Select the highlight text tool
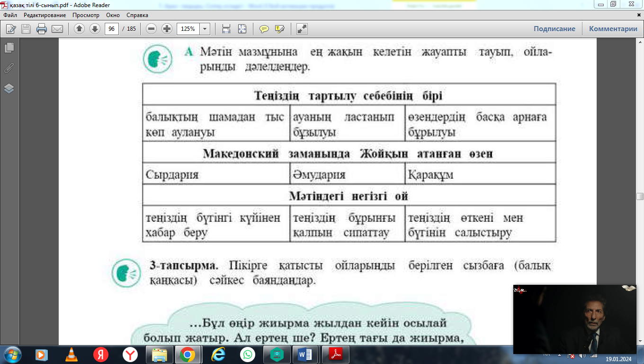 tap(279, 29)
